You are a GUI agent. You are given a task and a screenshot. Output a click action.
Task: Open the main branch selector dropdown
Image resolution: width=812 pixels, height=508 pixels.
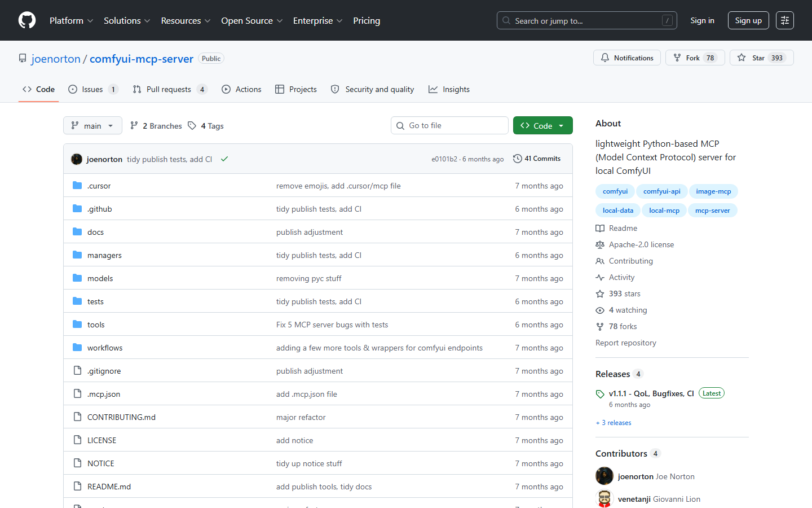[x=92, y=125]
